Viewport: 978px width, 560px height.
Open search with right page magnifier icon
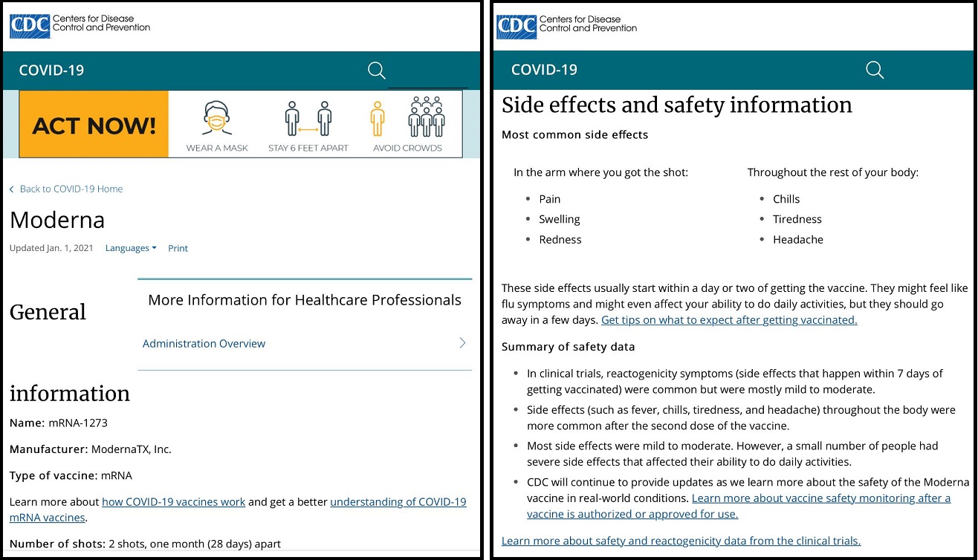coord(875,70)
